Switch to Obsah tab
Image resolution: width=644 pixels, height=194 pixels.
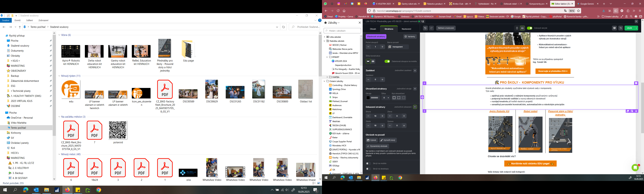pyautogui.click(x=373, y=29)
